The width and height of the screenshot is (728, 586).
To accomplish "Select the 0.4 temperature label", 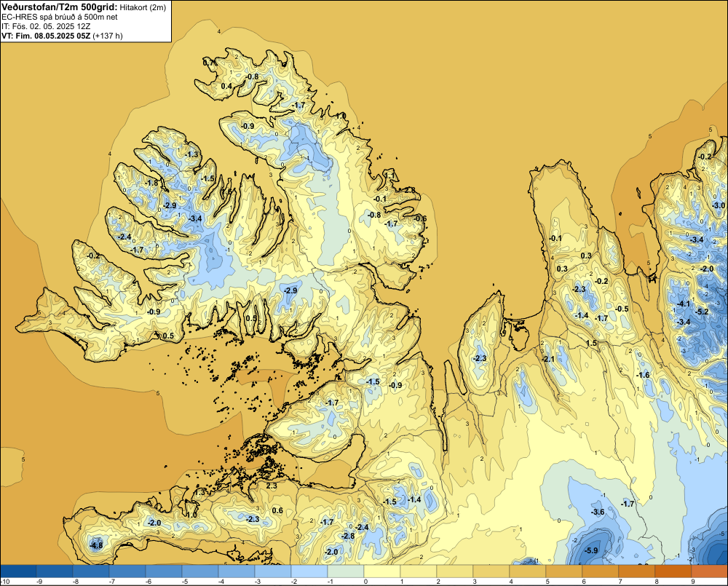I will [x=226, y=87].
